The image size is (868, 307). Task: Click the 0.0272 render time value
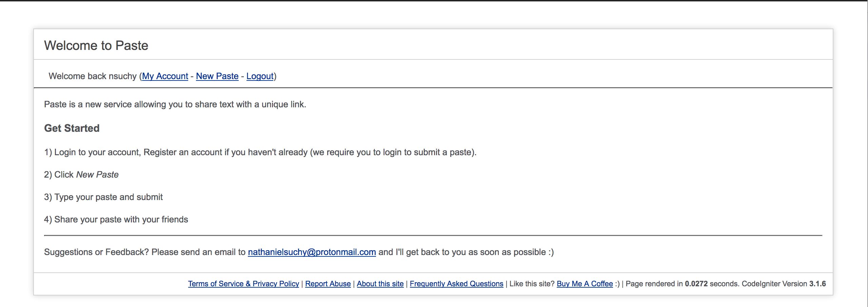click(x=696, y=284)
